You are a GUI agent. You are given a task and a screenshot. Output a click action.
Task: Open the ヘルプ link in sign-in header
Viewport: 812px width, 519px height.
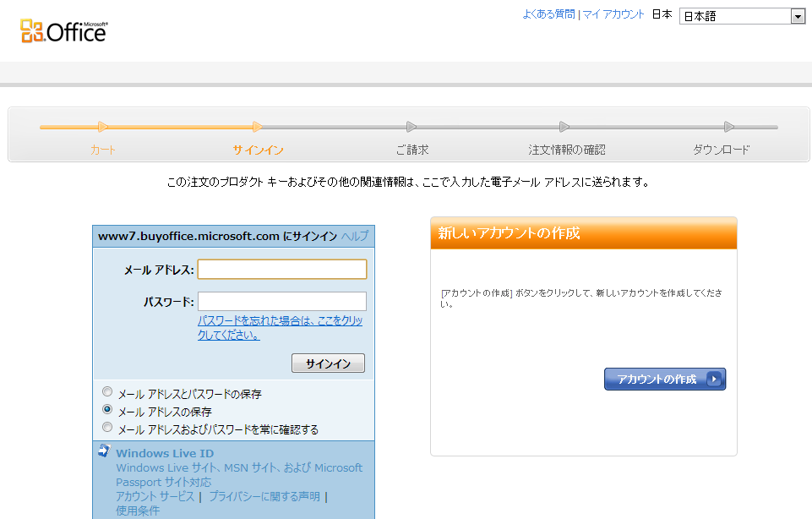pyautogui.click(x=355, y=236)
